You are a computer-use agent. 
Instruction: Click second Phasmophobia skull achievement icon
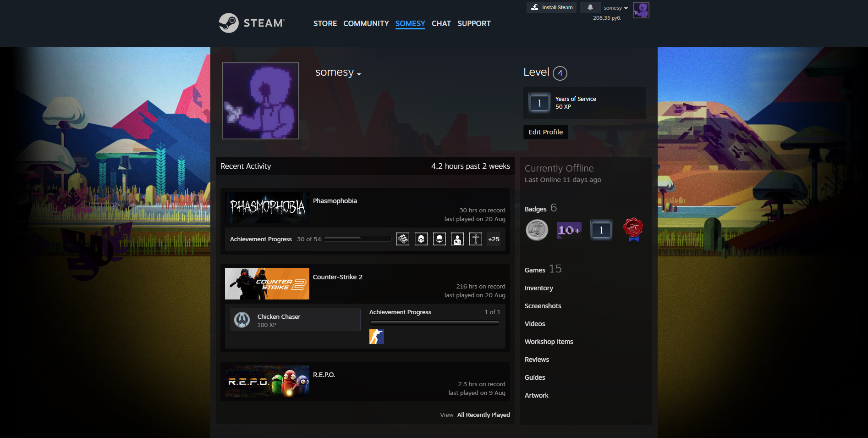click(x=421, y=239)
